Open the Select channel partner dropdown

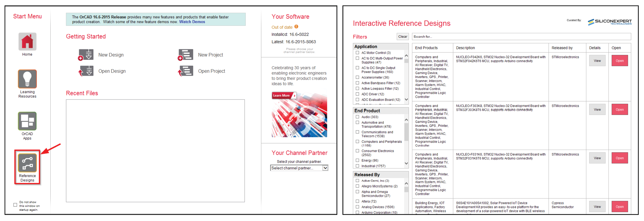pos(299,168)
